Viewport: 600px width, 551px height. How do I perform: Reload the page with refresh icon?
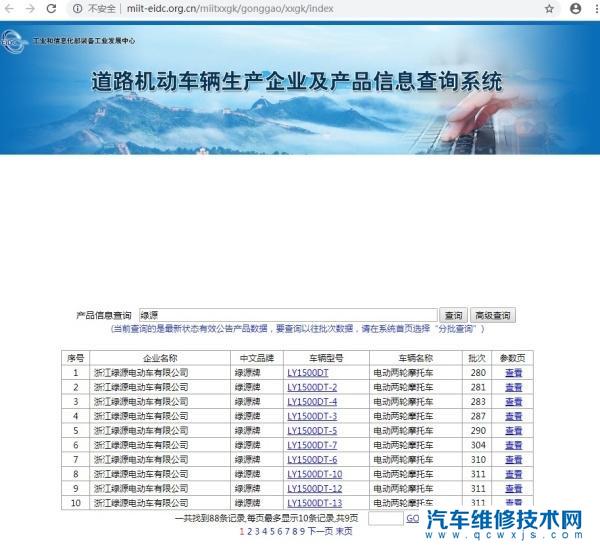pyautogui.click(x=51, y=8)
